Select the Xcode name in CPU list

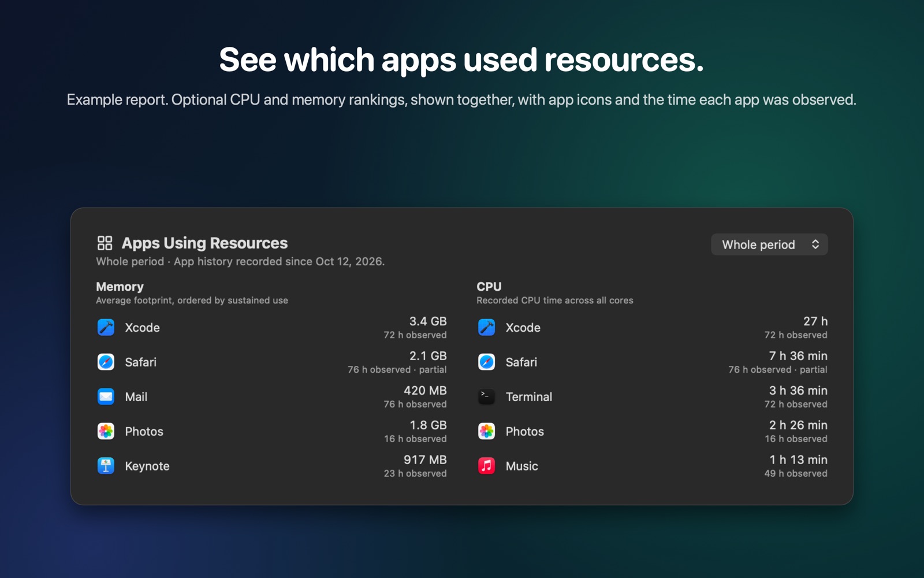pos(523,327)
